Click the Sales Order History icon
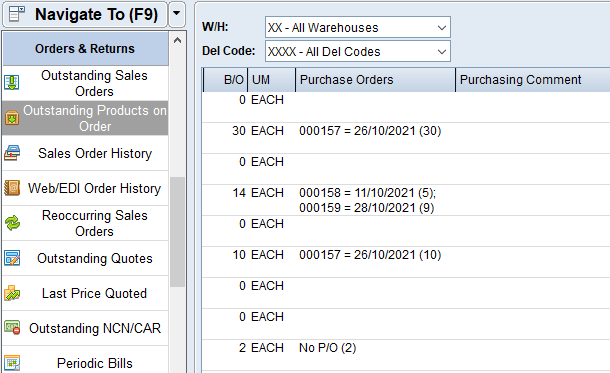610x373 pixels. [12, 153]
